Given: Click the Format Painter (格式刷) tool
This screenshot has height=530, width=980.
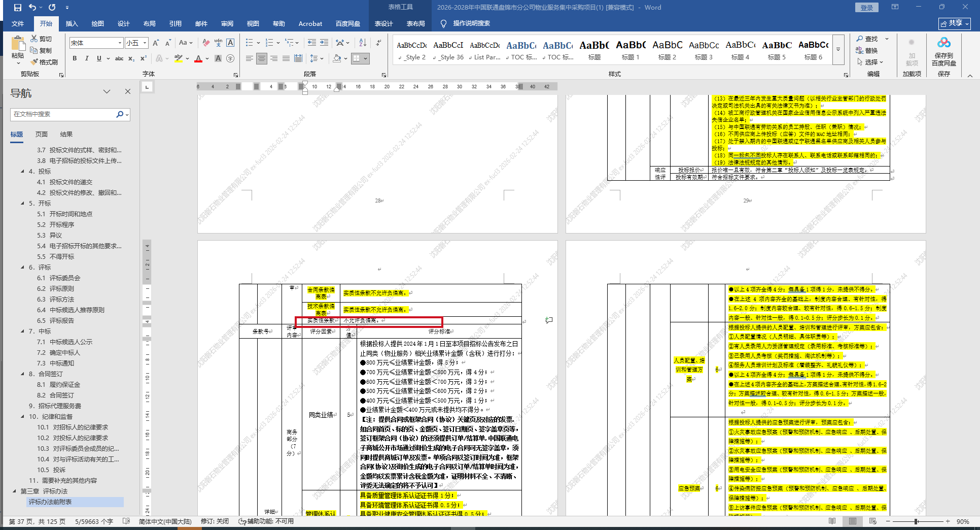Looking at the screenshot, I should tap(44, 62).
